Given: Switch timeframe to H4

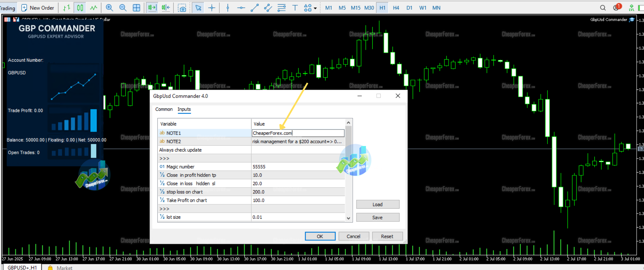Looking at the screenshot, I should (396, 8).
